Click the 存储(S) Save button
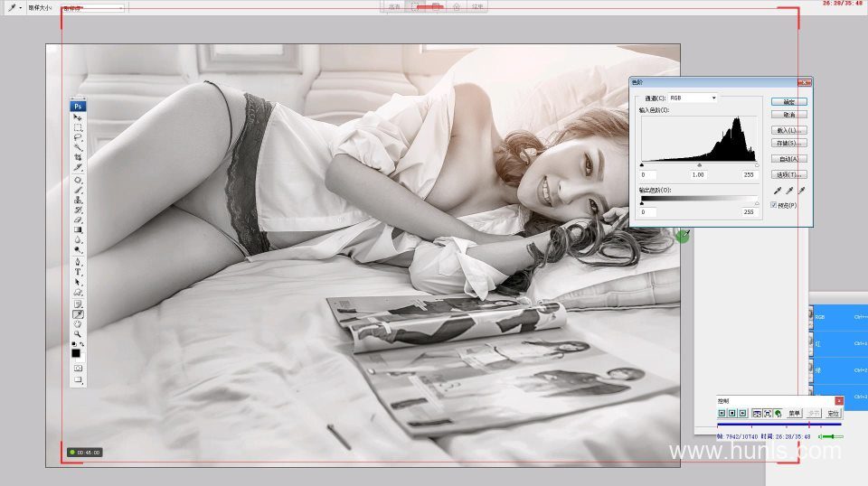 (788, 144)
